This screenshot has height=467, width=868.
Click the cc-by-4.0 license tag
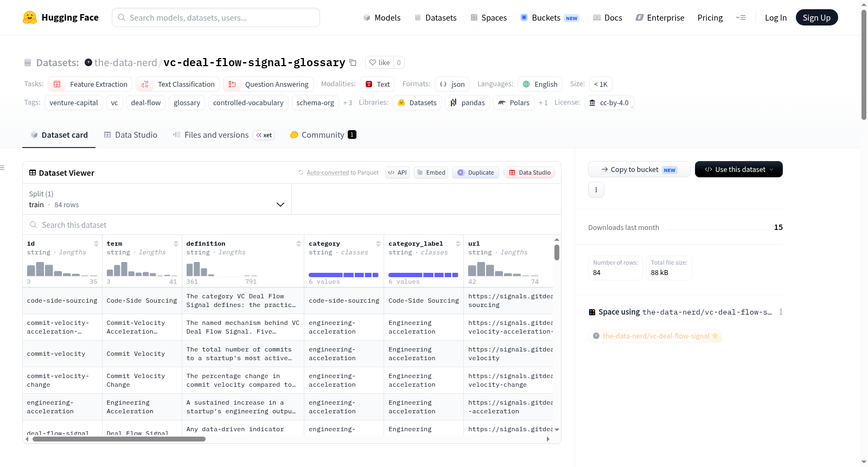coord(609,103)
